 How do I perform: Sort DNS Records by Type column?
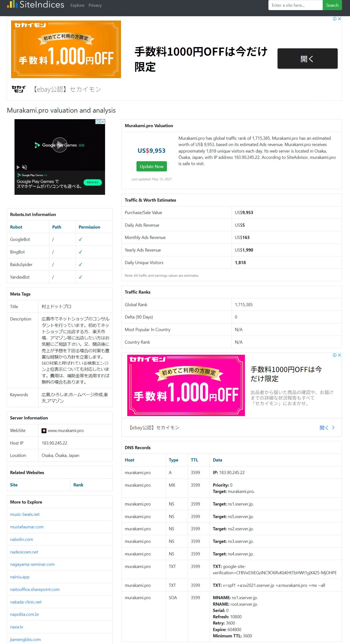(173, 460)
